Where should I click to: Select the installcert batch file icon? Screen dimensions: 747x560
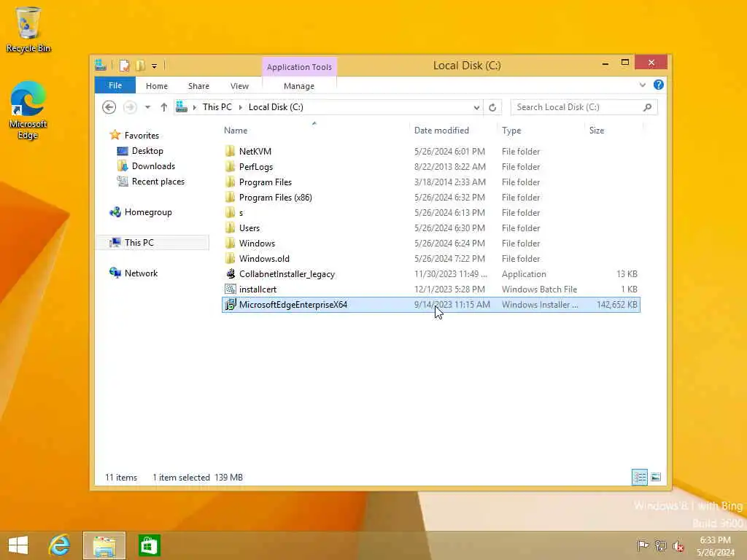pyautogui.click(x=230, y=289)
